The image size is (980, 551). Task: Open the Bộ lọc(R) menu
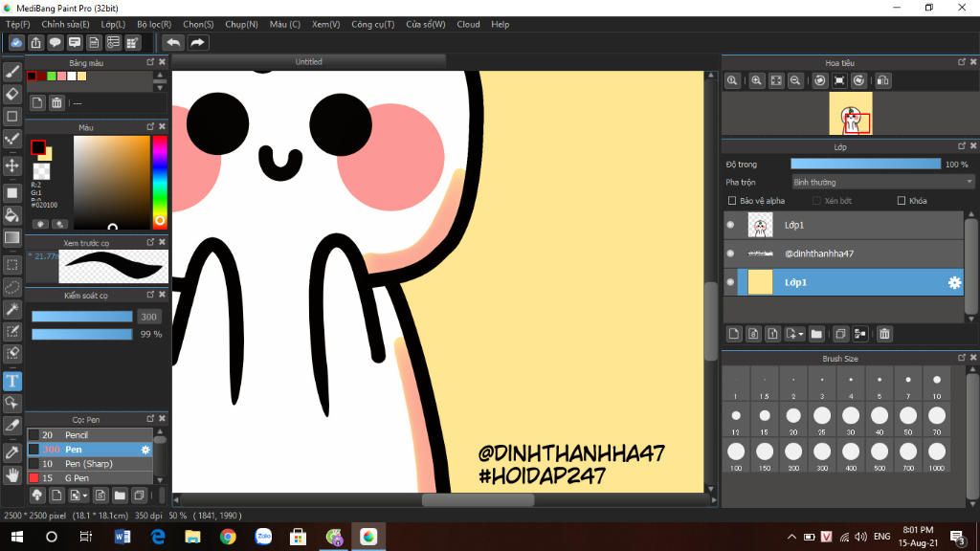point(153,24)
